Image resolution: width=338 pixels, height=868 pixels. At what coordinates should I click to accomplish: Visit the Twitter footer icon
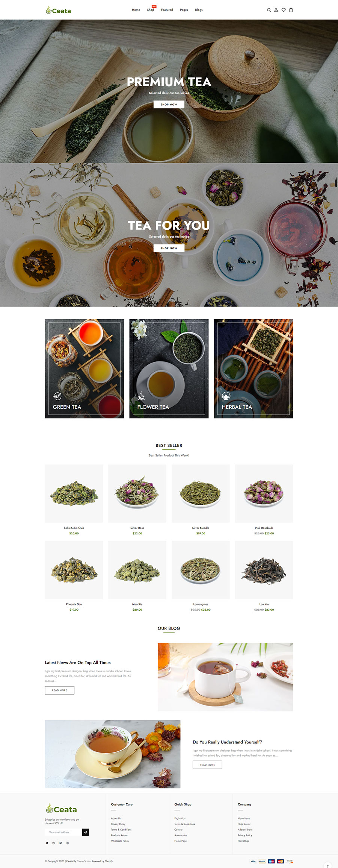click(x=47, y=843)
